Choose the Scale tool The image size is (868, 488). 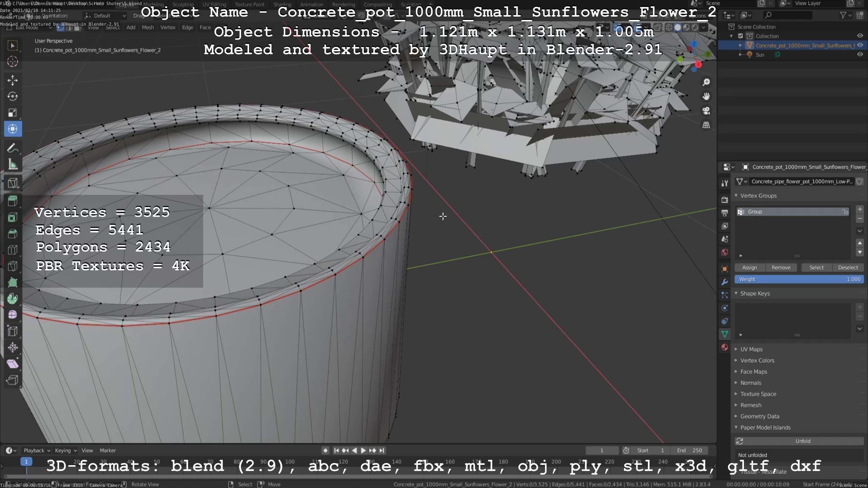[x=13, y=113]
